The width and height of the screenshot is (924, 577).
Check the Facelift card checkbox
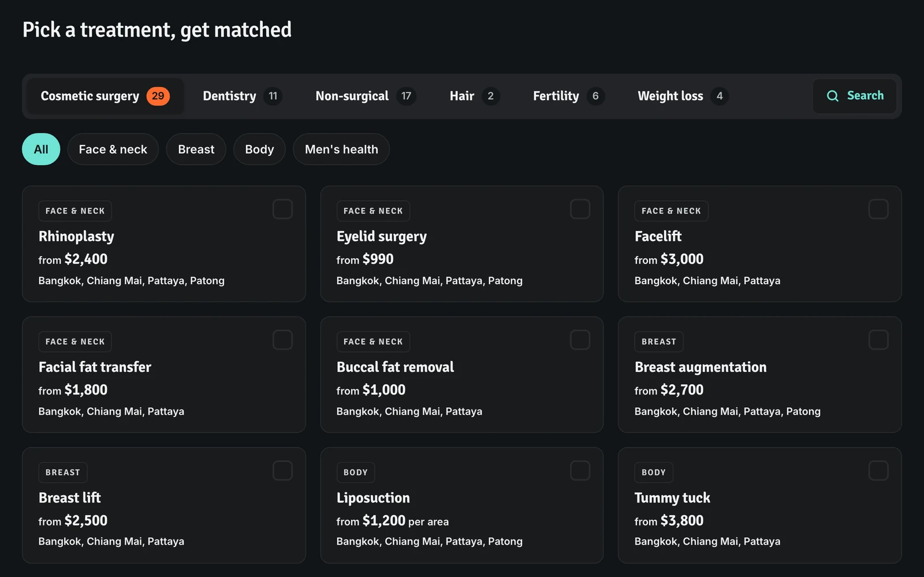878,209
